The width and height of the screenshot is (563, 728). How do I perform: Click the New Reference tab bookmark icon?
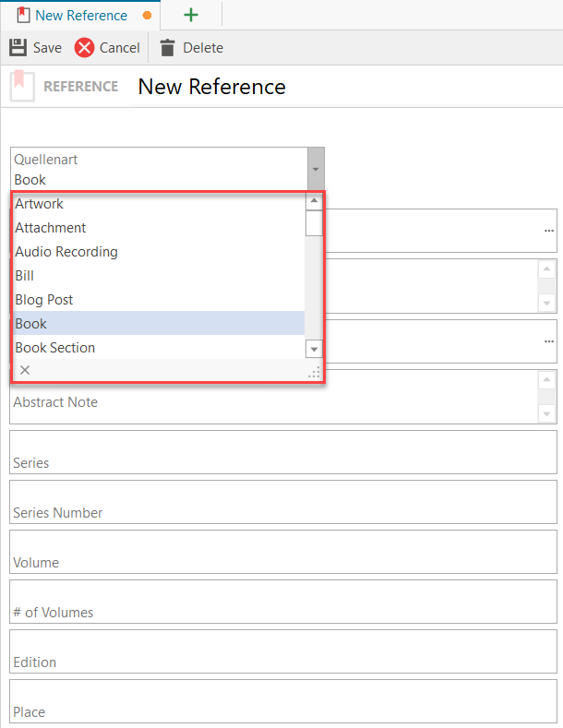(x=23, y=16)
